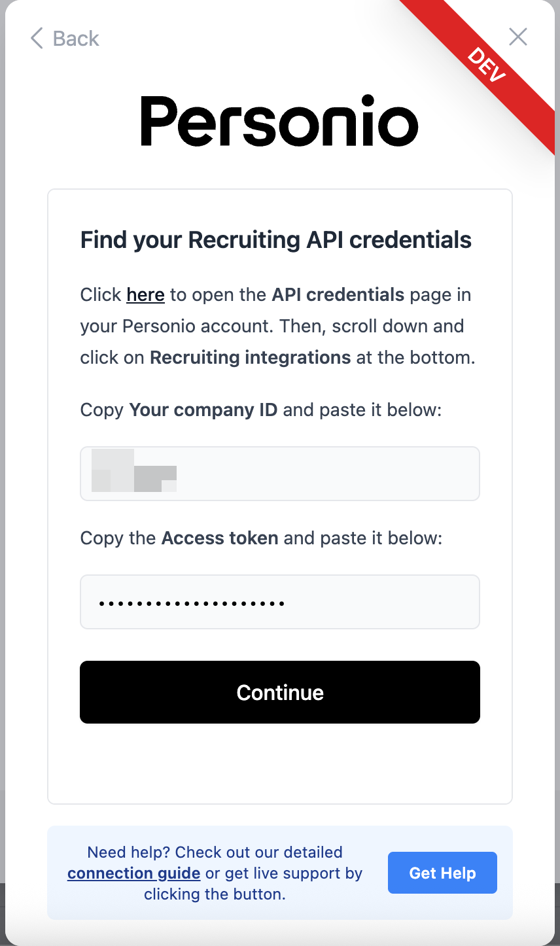Click the blue Get Help button
The width and height of the screenshot is (560, 946).
(442, 873)
